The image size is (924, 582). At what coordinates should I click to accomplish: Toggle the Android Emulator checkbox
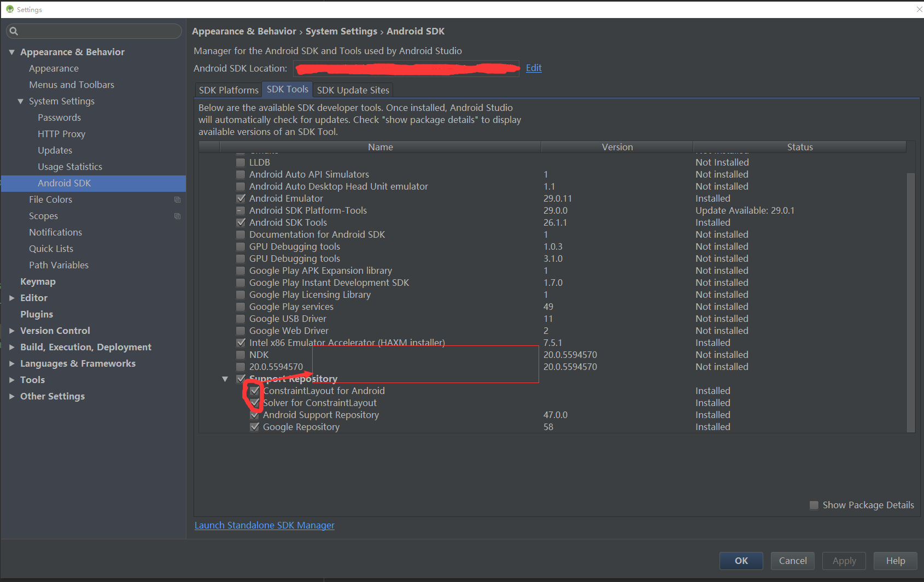coord(241,198)
